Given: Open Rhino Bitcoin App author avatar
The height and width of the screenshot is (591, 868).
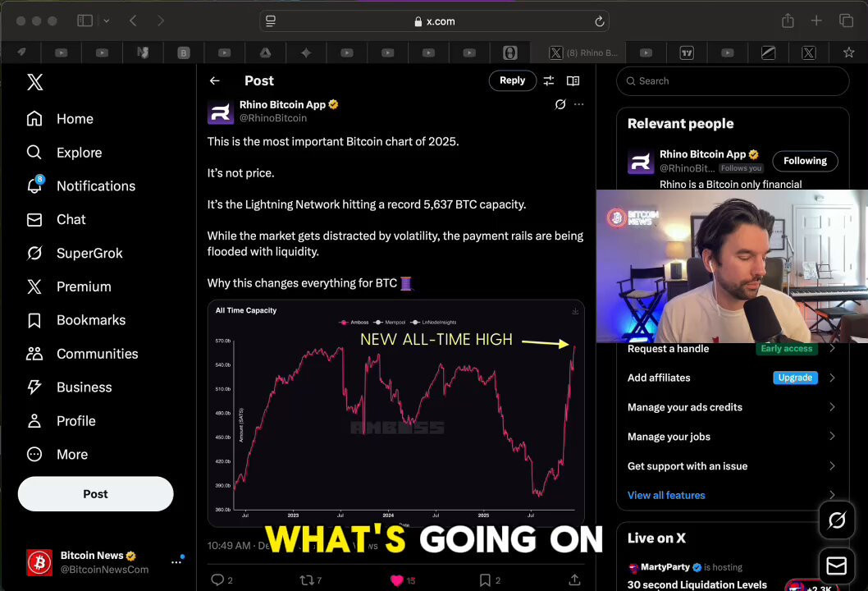Looking at the screenshot, I should point(221,112).
